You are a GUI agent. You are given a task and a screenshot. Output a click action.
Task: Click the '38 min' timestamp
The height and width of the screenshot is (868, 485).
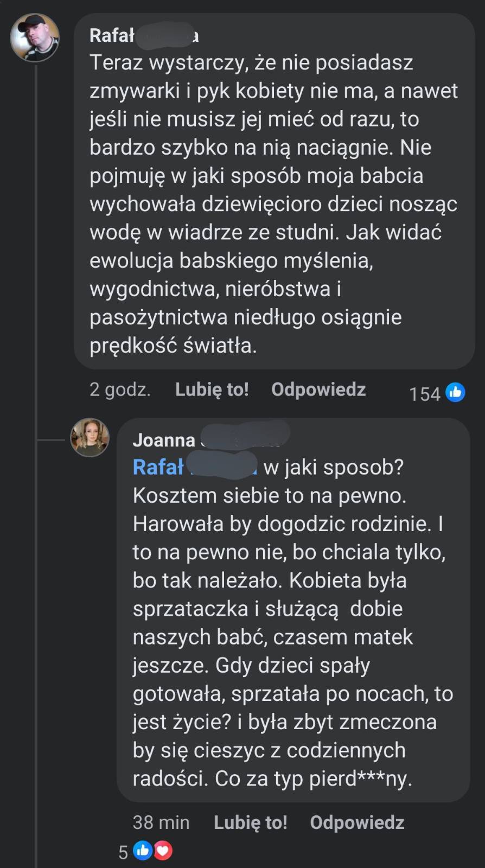(161, 822)
